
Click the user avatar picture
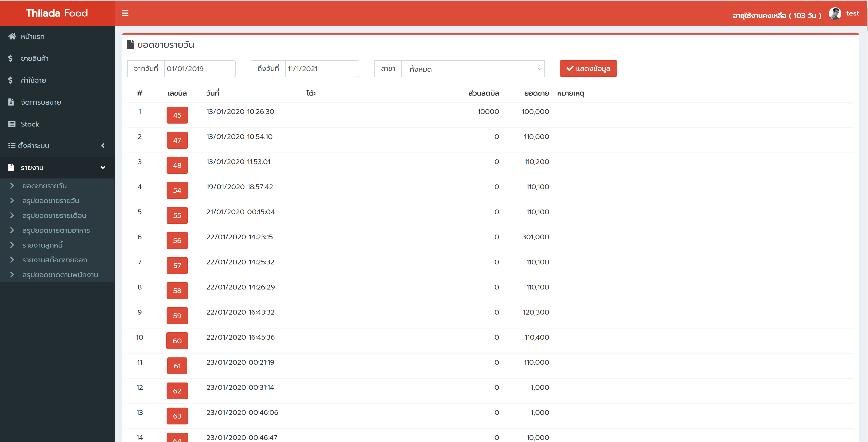(x=835, y=13)
